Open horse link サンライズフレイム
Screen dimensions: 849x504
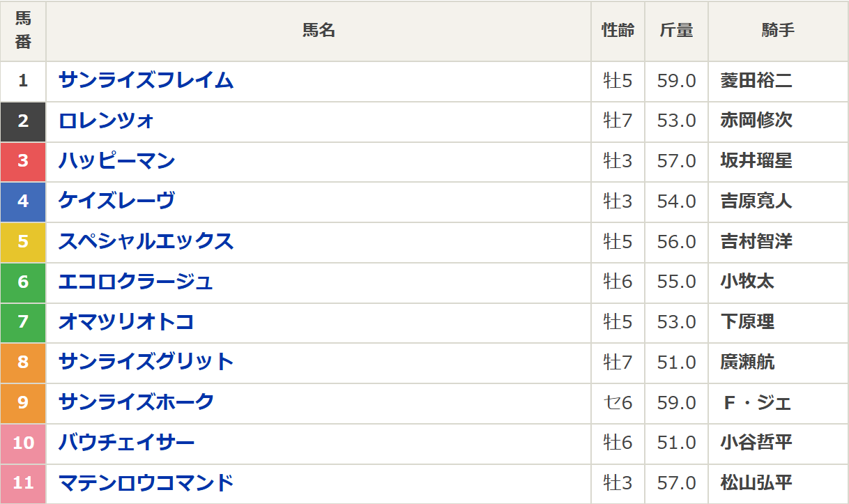click(x=146, y=80)
